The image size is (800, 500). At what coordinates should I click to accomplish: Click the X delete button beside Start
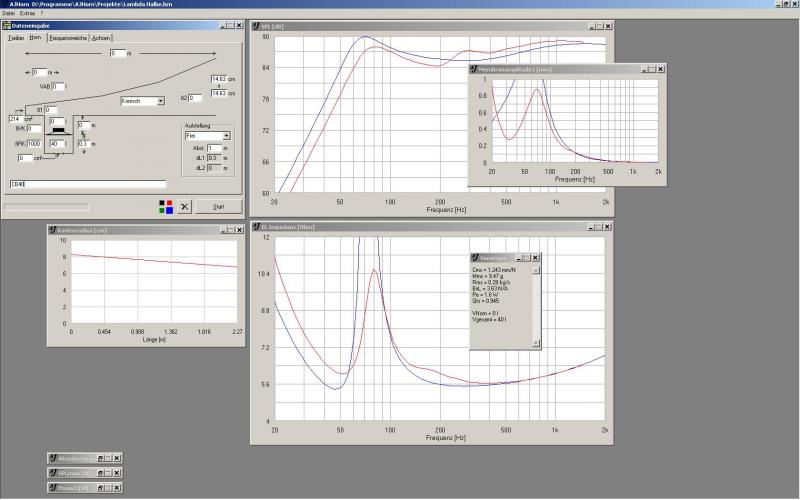point(184,206)
